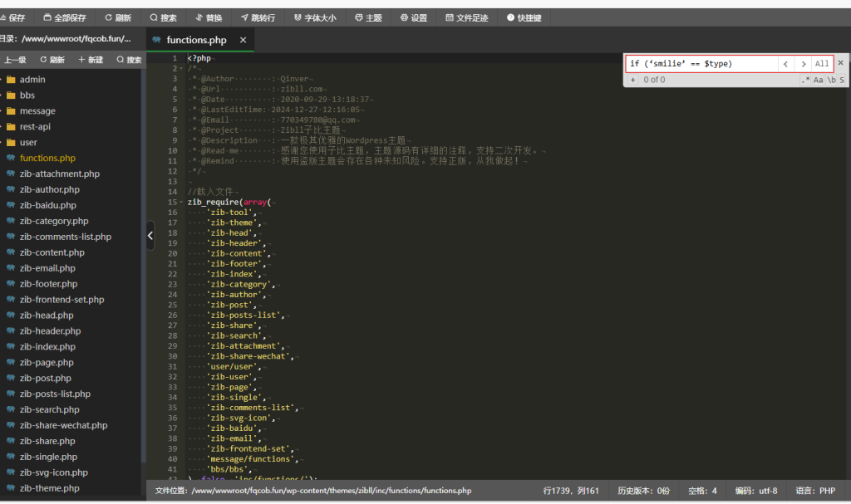Viewport: 851px width, 504px height.
Task: Open the 主题 theme menu
Action: point(368,18)
